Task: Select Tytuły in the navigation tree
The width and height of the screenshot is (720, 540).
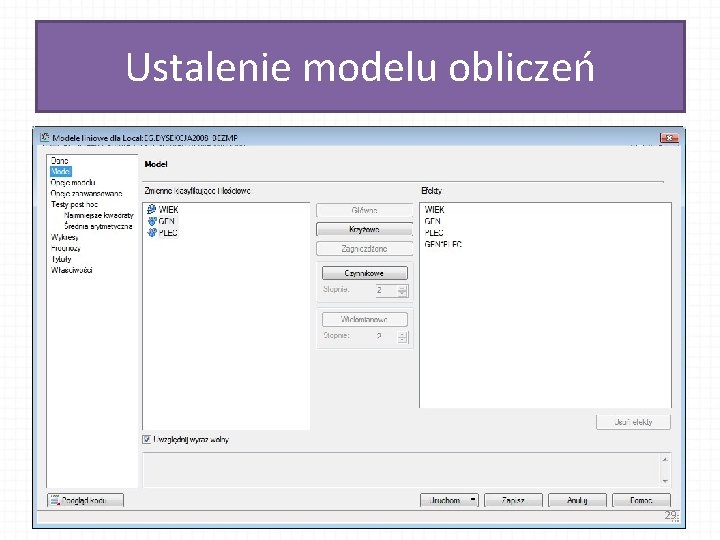Action: pyautogui.click(x=61, y=259)
